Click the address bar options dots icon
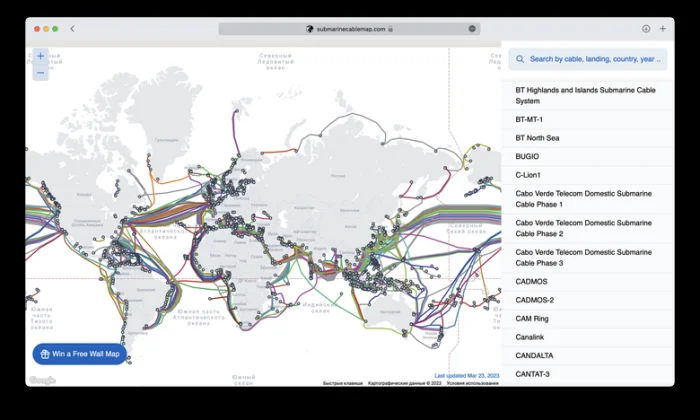The width and height of the screenshot is (700, 420). (x=472, y=29)
